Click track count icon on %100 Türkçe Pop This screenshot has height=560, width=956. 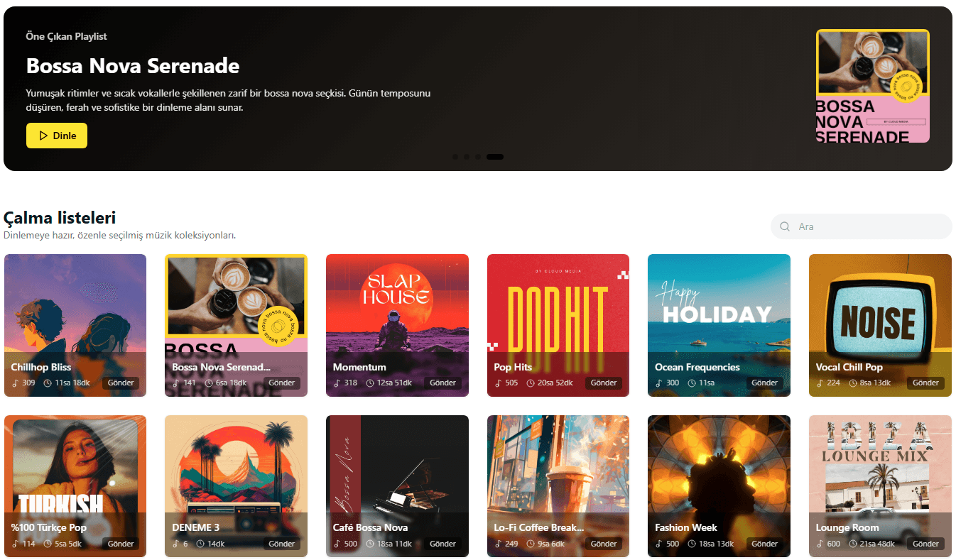(15, 544)
